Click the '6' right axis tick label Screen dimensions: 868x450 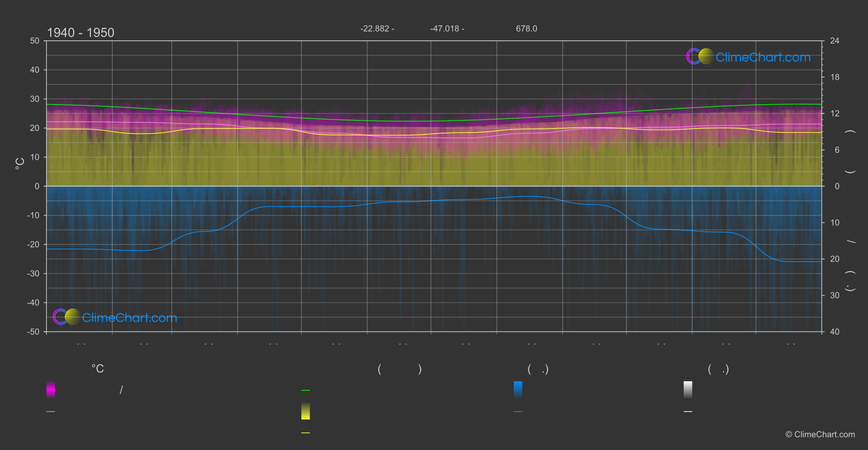tap(837, 150)
